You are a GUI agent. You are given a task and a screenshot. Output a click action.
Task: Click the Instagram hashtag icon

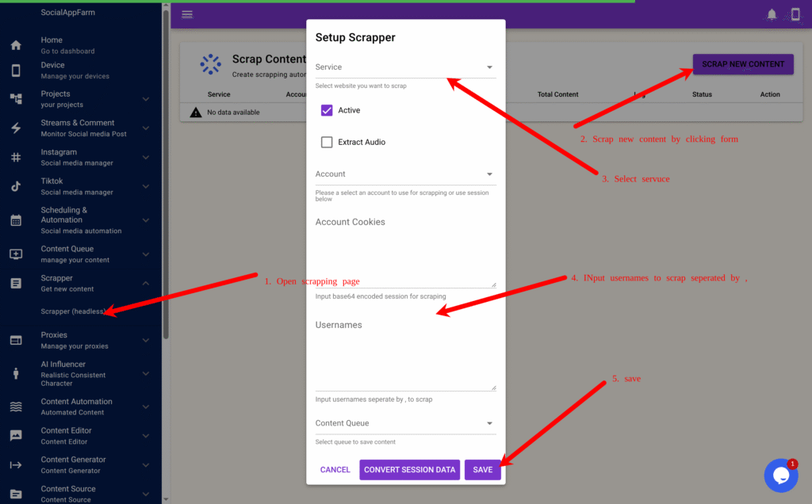[x=16, y=157]
